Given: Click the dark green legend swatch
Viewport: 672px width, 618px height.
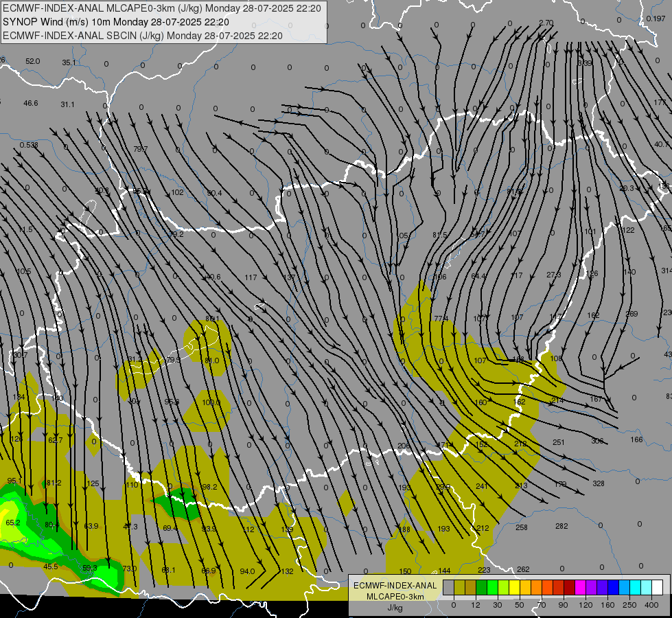Looking at the screenshot, I should [482, 587].
